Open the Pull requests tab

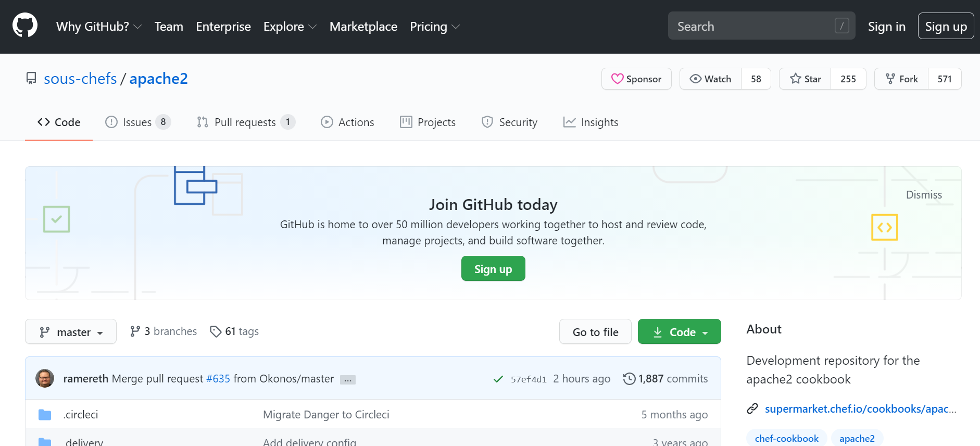point(246,122)
